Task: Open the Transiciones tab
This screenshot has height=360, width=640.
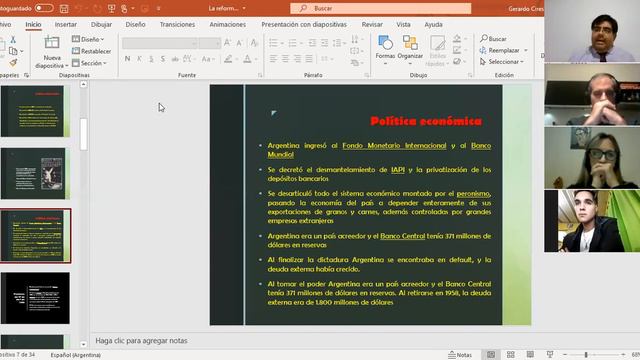Action: [177, 24]
